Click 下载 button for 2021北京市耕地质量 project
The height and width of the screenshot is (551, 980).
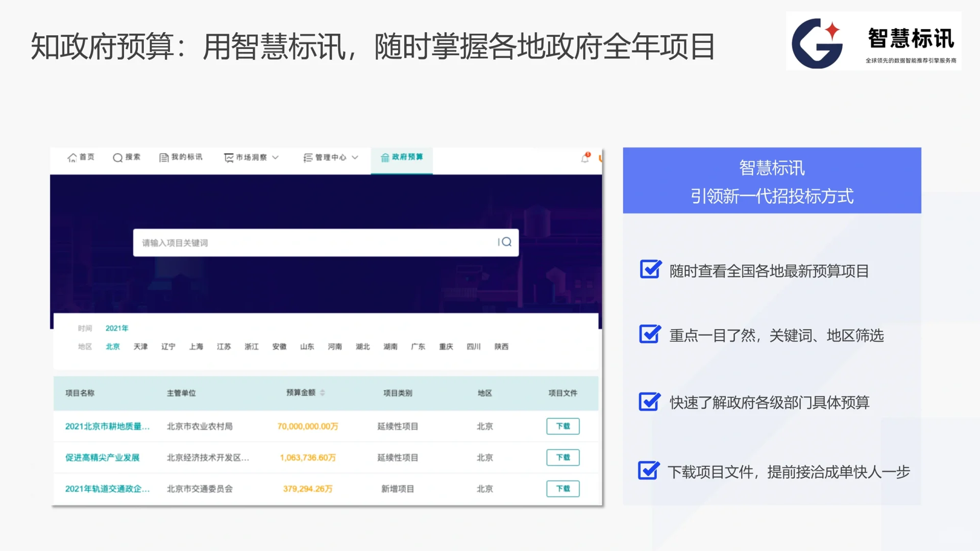562,426
